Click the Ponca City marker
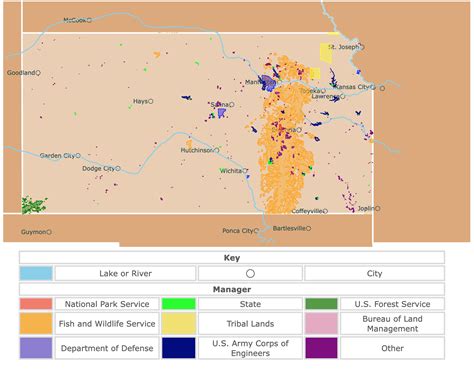Screen dimensions: 474x371 [x=256, y=230]
